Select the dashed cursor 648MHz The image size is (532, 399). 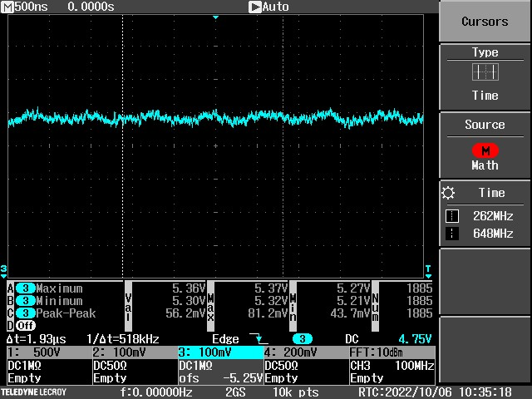(x=480, y=234)
